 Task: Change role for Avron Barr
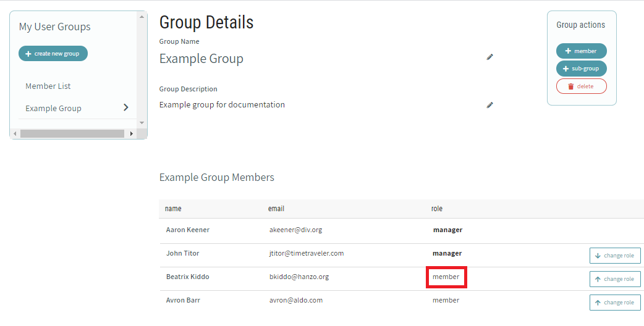tap(615, 302)
